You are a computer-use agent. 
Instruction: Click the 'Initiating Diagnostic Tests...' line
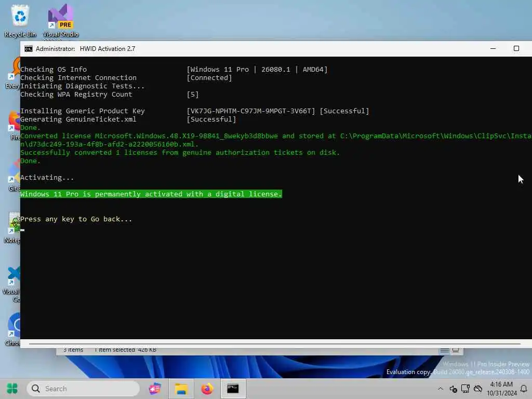pos(82,86)
